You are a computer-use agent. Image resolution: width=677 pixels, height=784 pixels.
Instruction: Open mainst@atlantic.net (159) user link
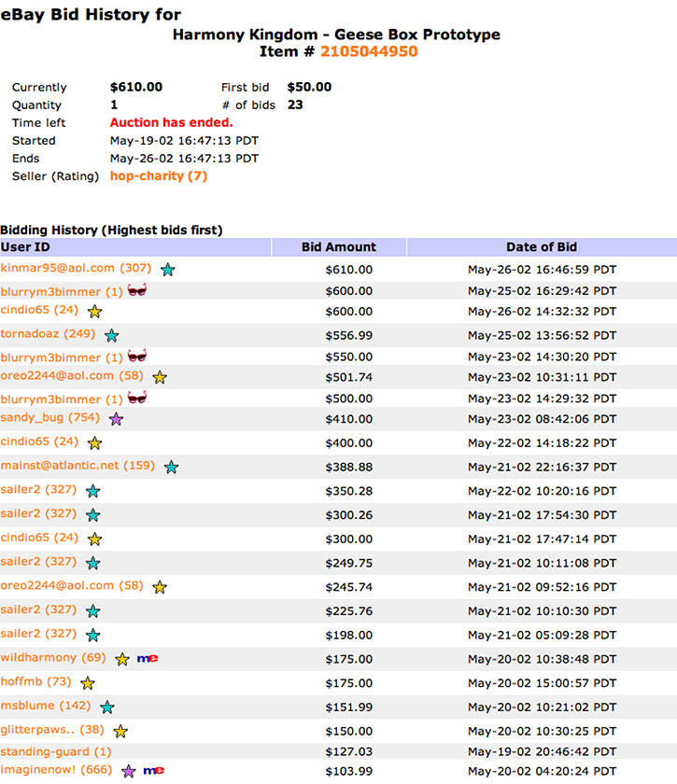point(78,466)
